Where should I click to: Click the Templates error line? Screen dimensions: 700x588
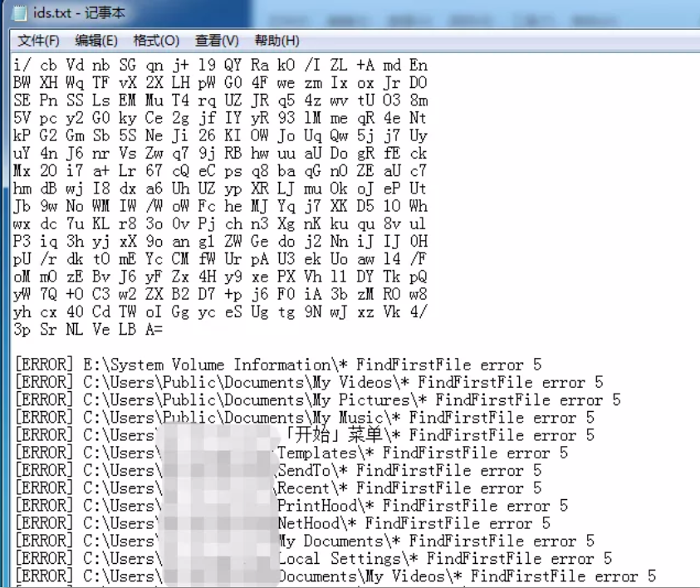291,453
